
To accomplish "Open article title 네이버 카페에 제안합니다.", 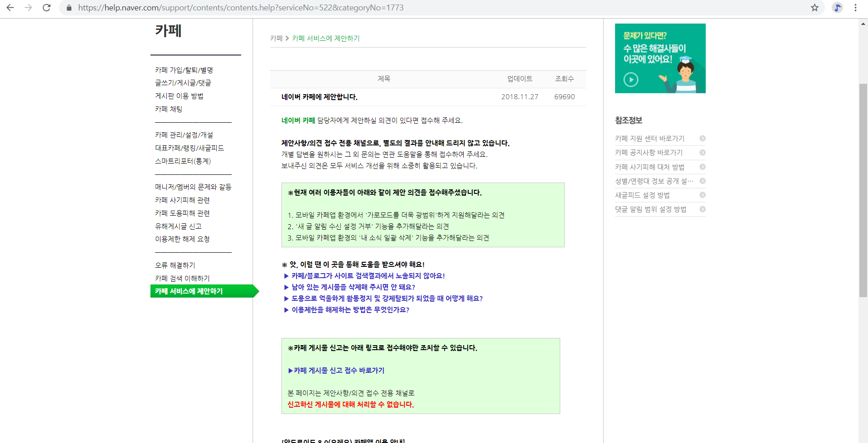I will click(319, 97).
